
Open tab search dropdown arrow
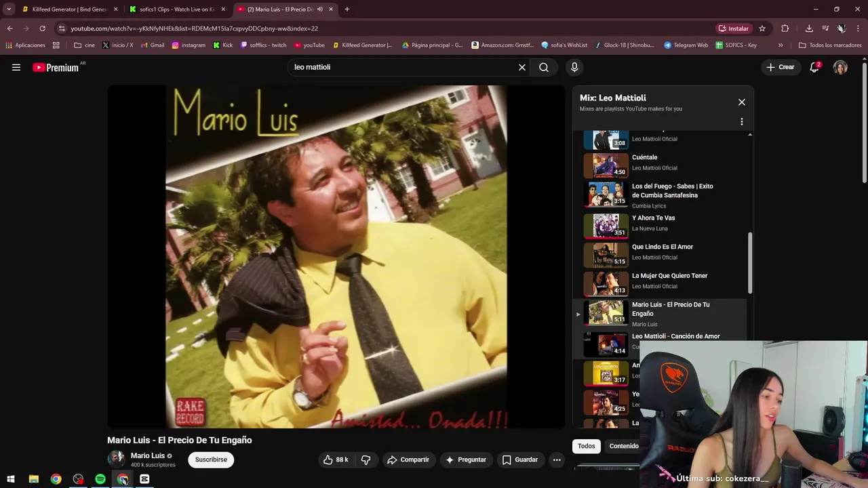tap(9, 9)
